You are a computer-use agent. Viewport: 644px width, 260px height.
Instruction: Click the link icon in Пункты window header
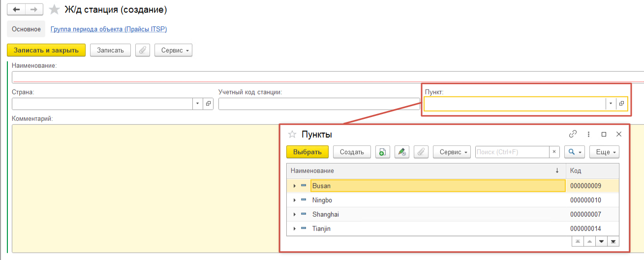[573, 134]
